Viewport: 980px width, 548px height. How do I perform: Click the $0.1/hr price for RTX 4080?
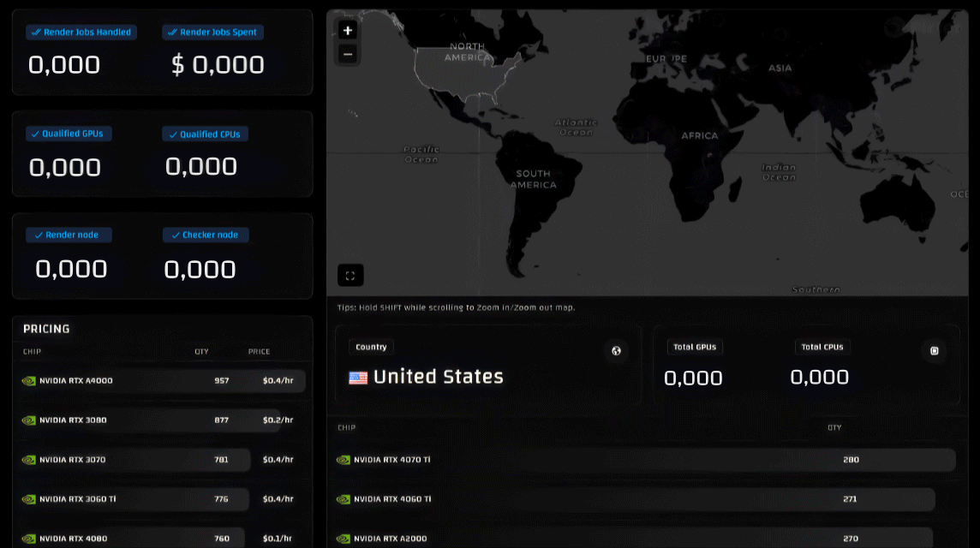(x=278, y=538)
